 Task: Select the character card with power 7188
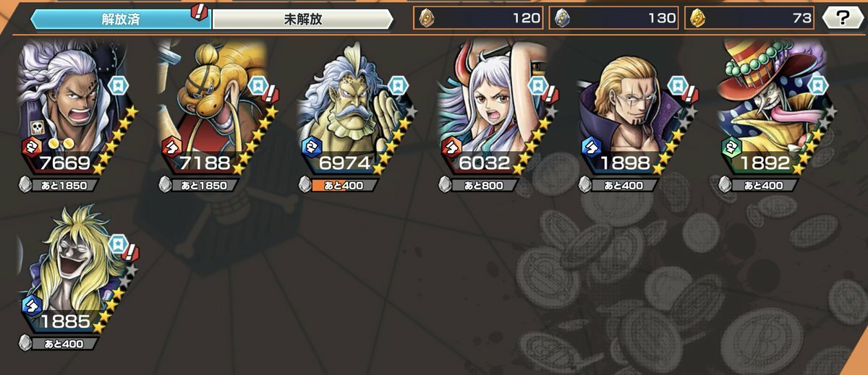point(216,108)
